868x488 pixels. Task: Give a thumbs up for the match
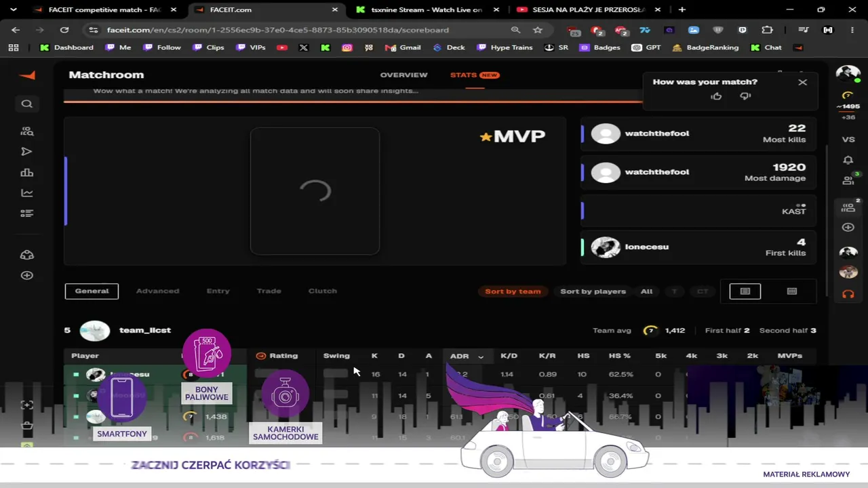(716, 96)
